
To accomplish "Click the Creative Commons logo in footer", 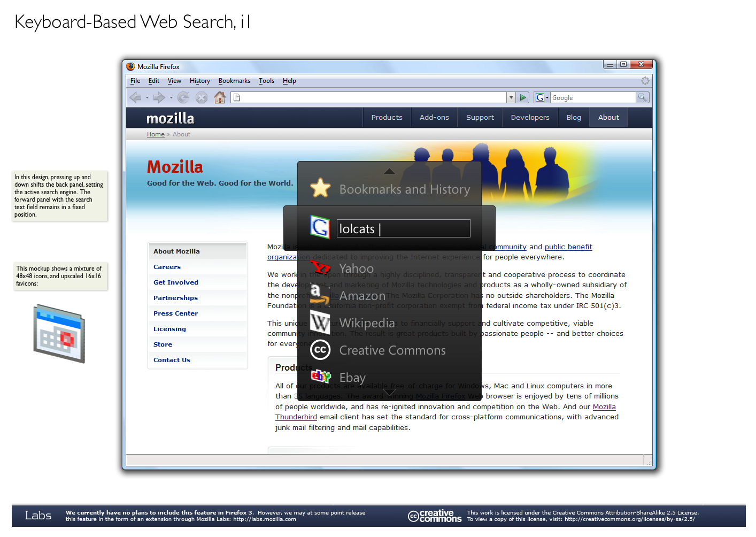I will click(x=435, y=516).
